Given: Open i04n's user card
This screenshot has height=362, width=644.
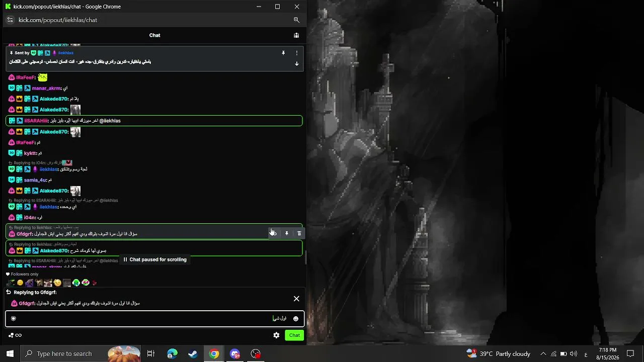Looking at the screenshot, I should coord(30,218).
